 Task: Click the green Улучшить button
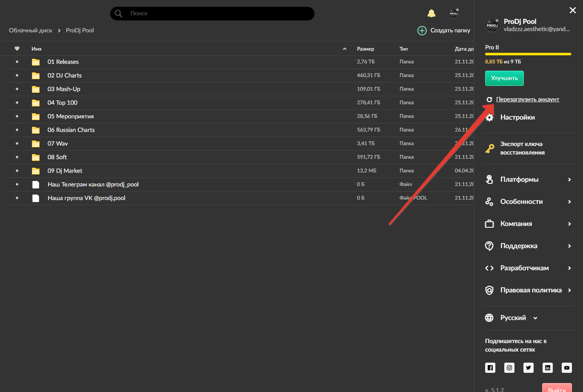(x=504, y=78)
